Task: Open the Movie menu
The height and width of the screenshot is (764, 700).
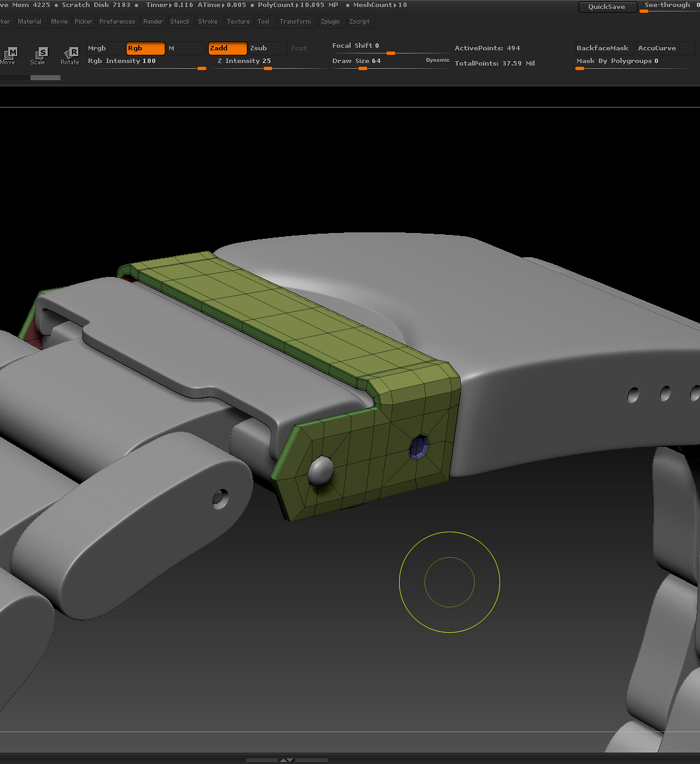Action: pos(59,22)
